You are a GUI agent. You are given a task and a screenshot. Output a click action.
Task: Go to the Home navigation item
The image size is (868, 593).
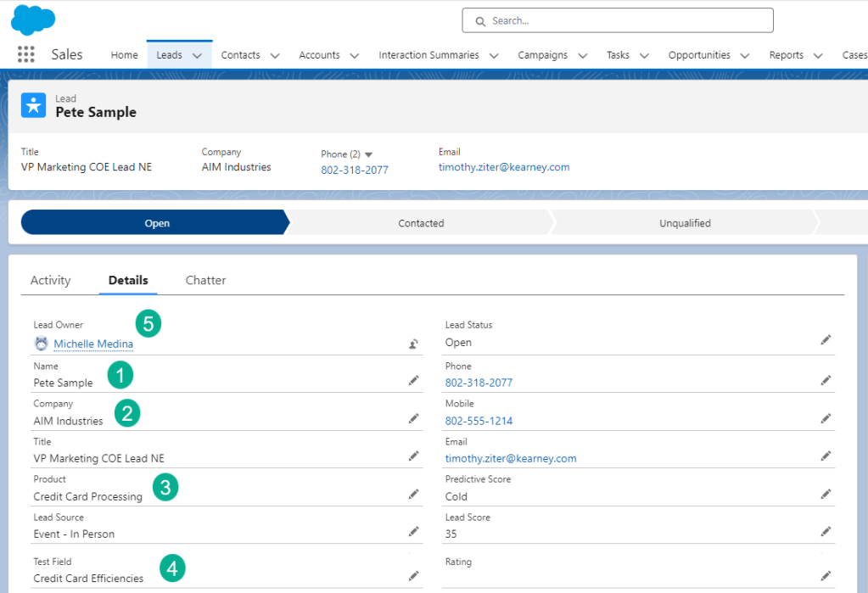[124, 55]
